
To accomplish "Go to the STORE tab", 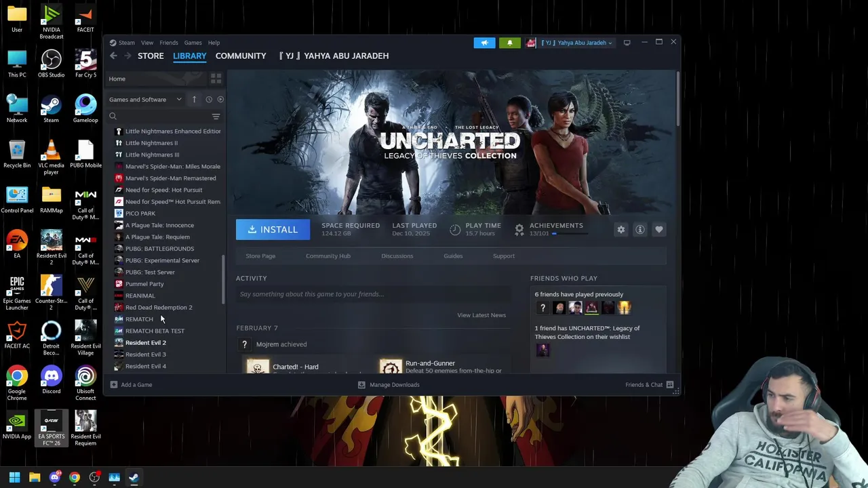I will pos(151,56).
